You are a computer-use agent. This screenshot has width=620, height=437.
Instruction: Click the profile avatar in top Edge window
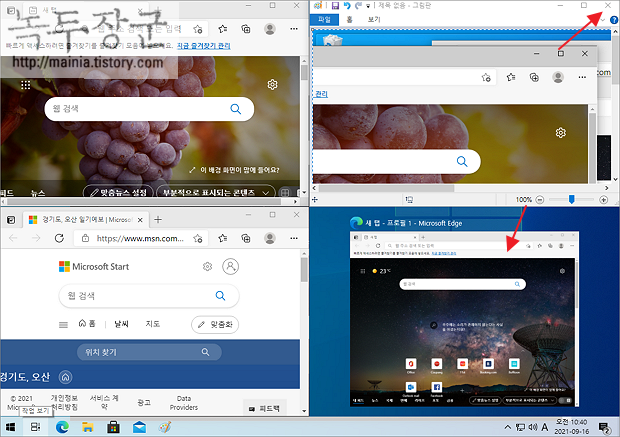coord(270,29)
